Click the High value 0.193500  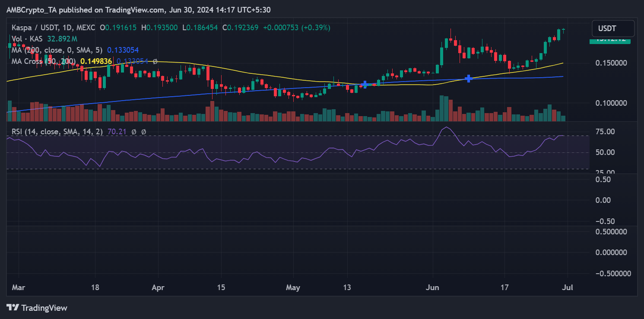tap(162, 27)
